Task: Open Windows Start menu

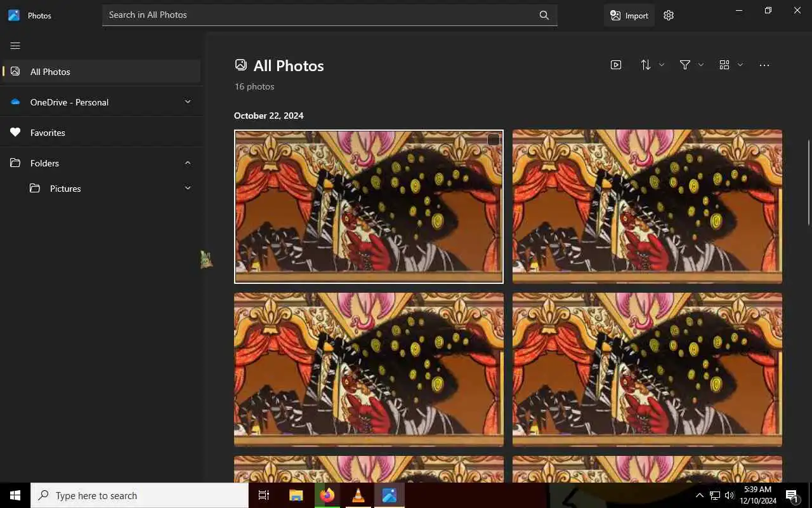Action: point(15,496)
